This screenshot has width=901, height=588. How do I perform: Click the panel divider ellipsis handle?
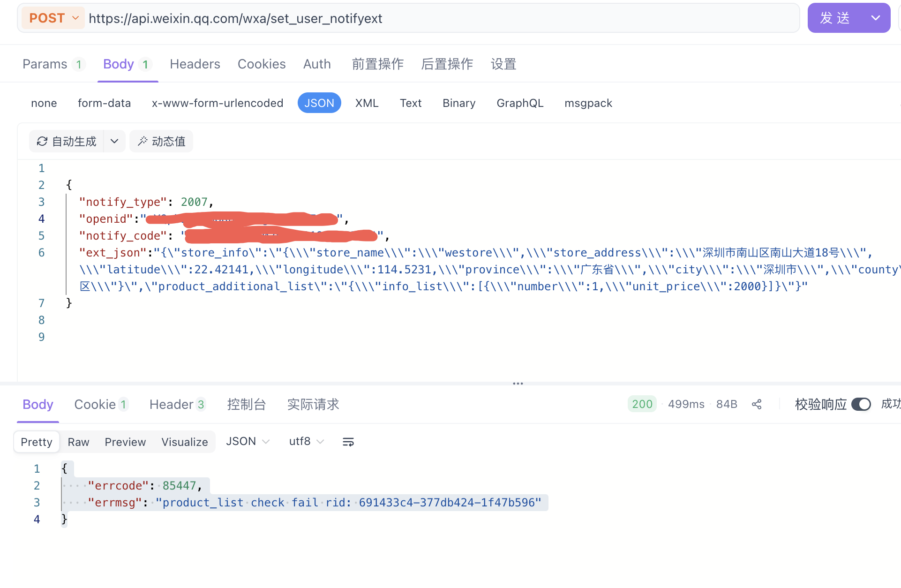tap(518, 384)
